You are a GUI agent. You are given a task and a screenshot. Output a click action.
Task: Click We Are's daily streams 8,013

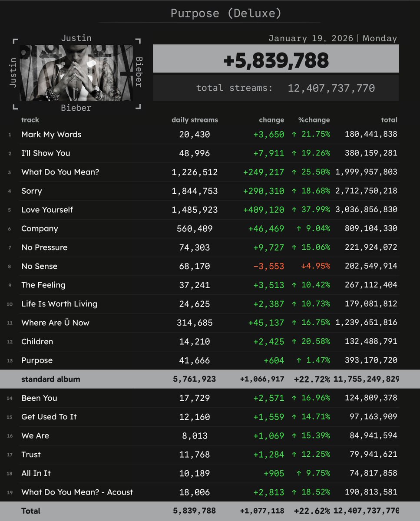click(x=195, y=435)
